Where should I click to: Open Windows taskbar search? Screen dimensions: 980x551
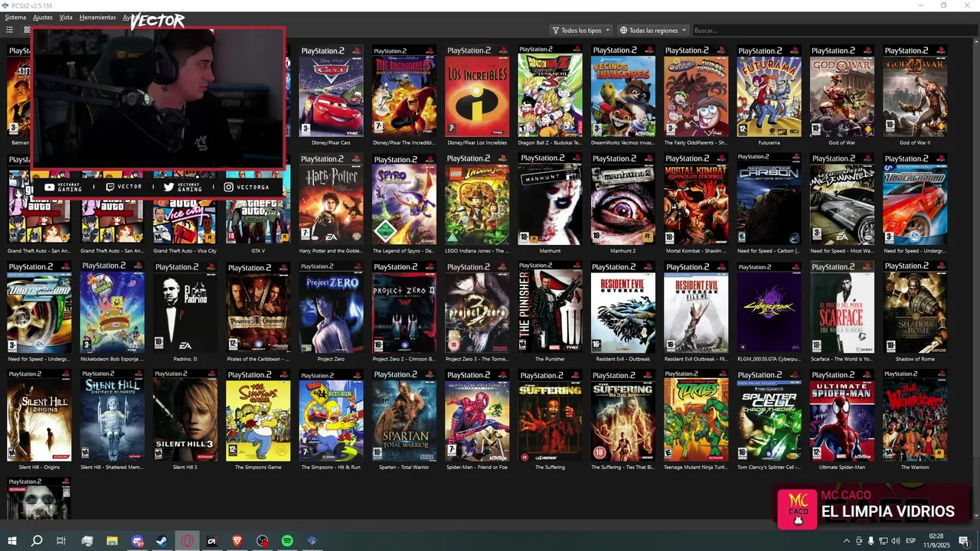(37, 541)
